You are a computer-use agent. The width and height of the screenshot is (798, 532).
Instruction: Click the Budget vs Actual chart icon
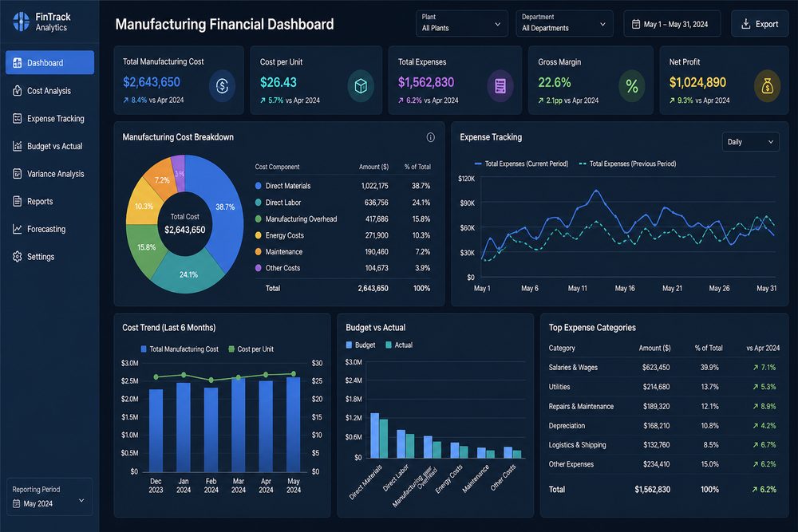tap(18, 146)
